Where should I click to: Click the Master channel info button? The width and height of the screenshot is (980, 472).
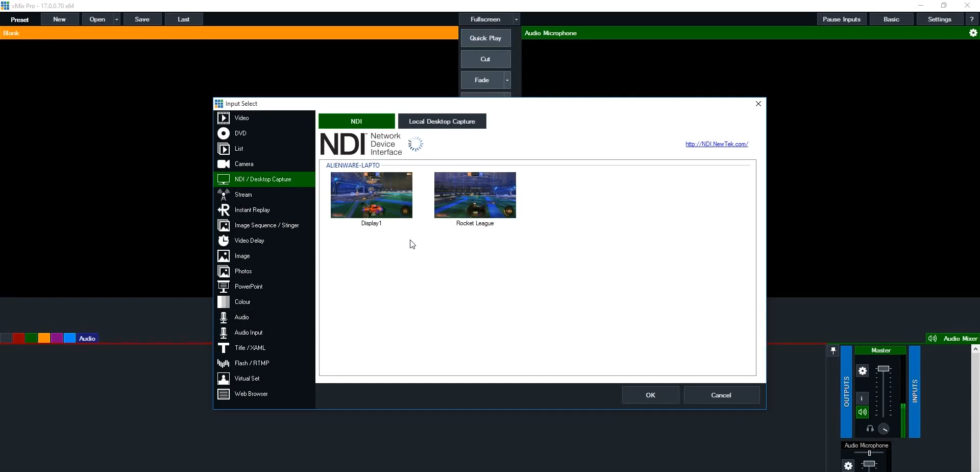pyautogui.click(x=862, y=398)
